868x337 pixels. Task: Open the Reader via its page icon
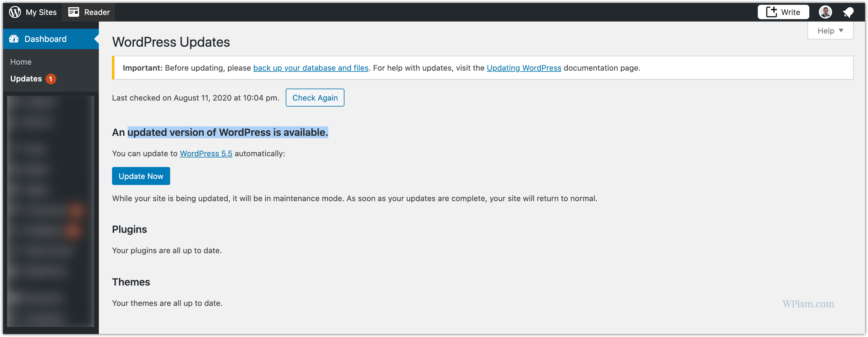(x=73, y=12)
